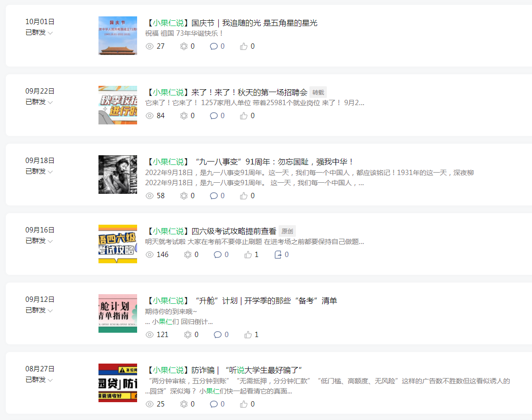Image resolution: width=532 pixels, height=420 pixels.
Task: Click the 四六级考试攻略 cover thumbnail
Action: [x=118, y=244]
